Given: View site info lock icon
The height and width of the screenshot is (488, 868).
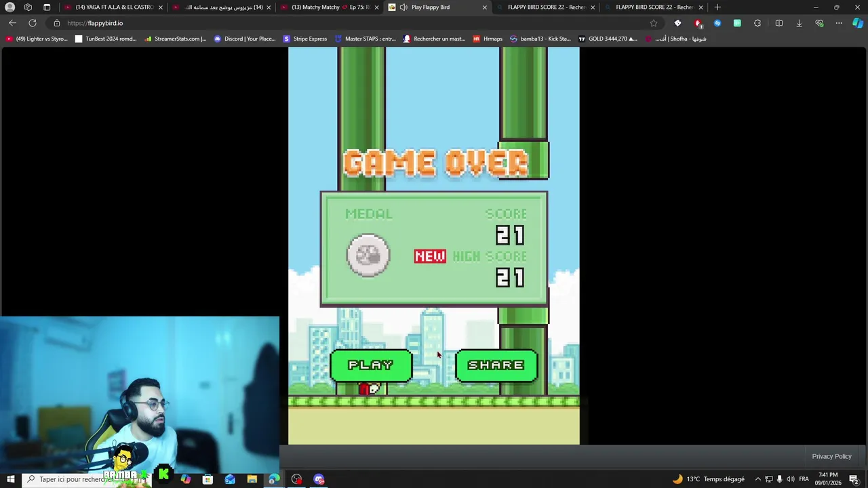Looking at the screenshot, I should (x=57, y=23).
